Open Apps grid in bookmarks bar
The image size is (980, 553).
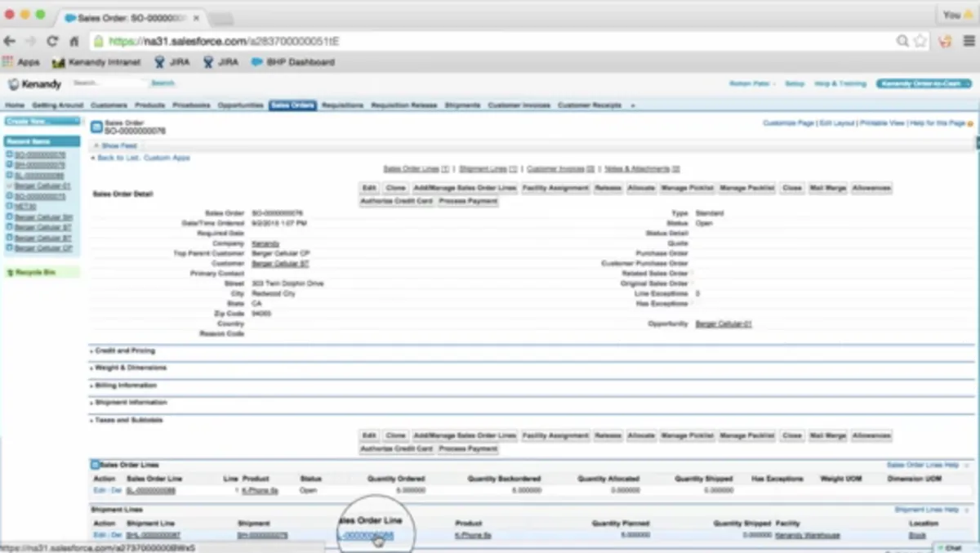[x=22, y=62]
